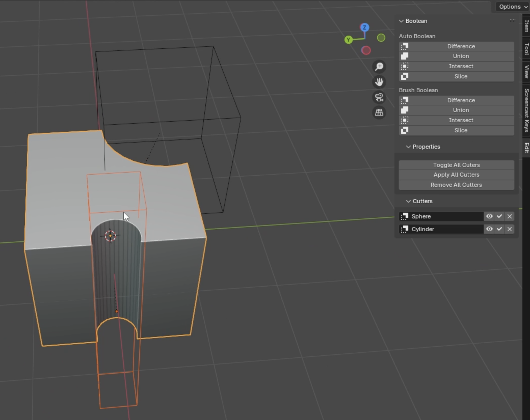
Task: Click the Y axis gizmo circle
Action: pyautogui.click(x=348, y=40)
